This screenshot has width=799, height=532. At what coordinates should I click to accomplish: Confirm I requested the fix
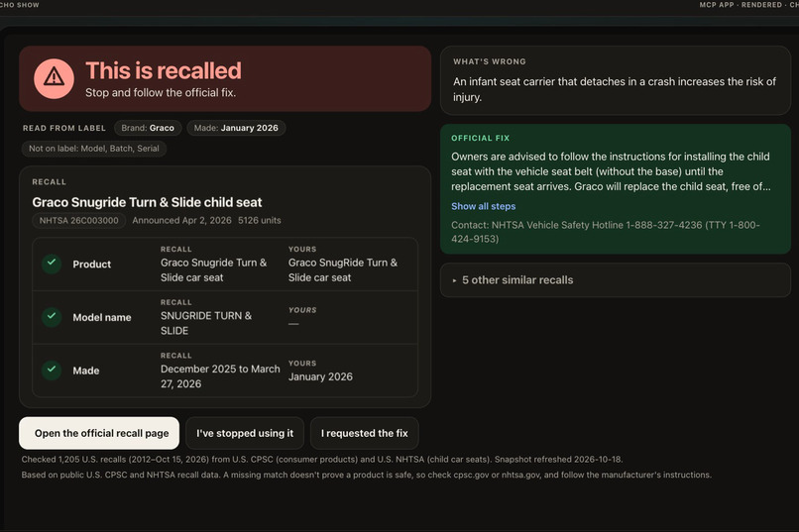pyautogui.click(x=365, y=433)
